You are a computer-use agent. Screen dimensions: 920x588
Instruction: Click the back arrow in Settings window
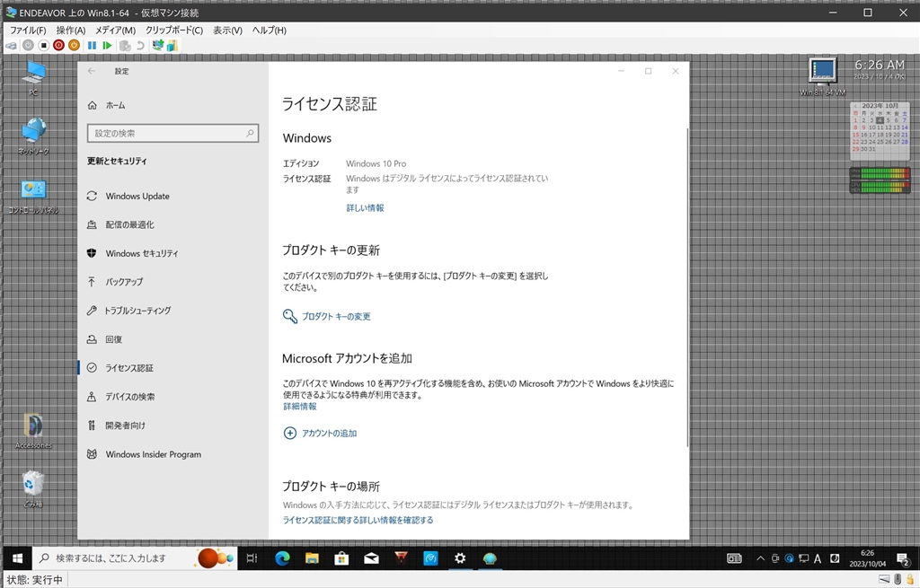92,71
